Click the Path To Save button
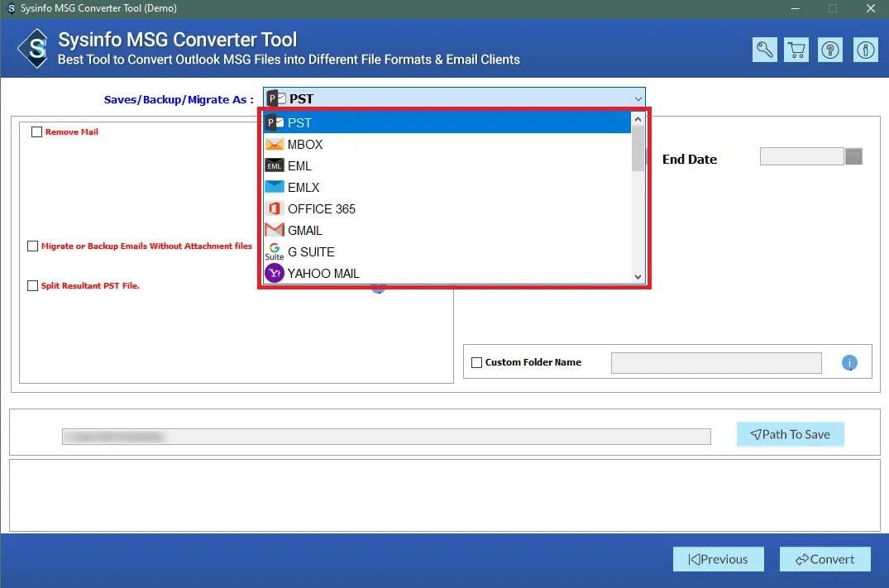The width and height of the screenshot is (889, 588). [790, 434]
